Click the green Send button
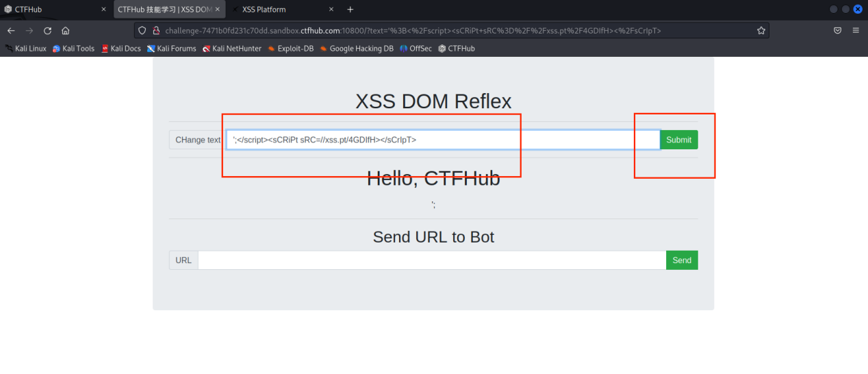The width and height of the screenshot is (868, 374). click(682, 260)
